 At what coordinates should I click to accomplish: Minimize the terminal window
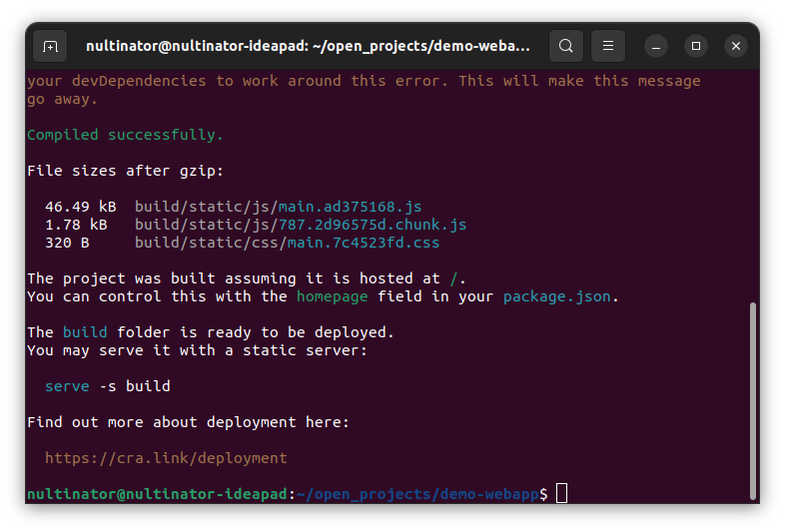coord(656,46)
